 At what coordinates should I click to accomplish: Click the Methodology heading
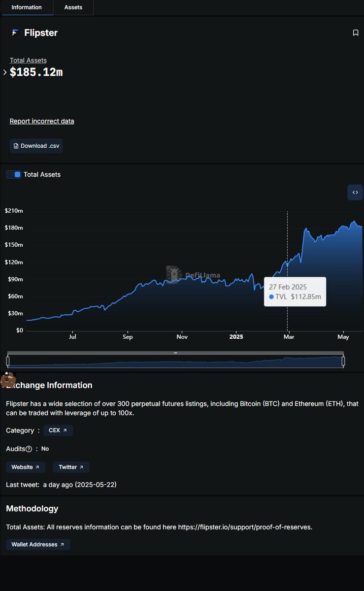(32, 509)
